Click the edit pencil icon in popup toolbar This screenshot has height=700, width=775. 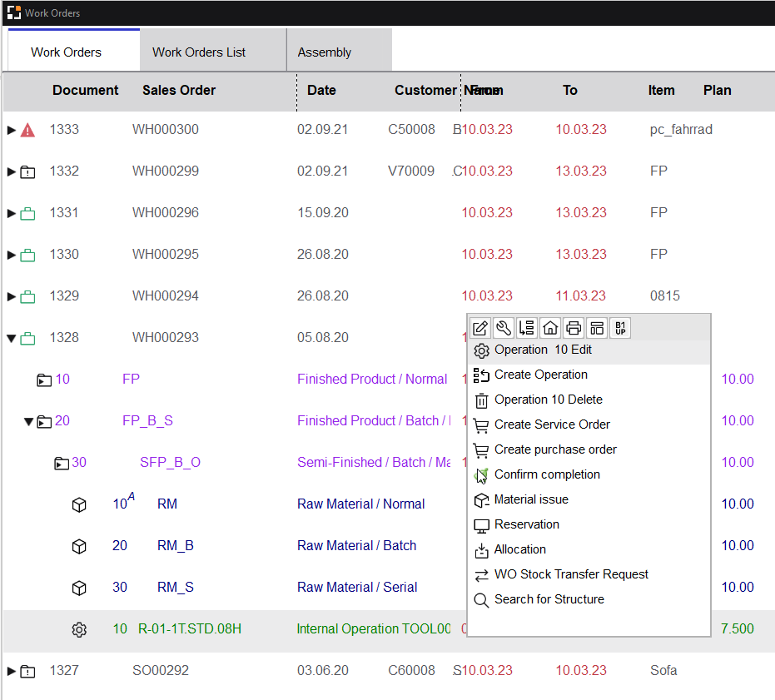click(480, 328)
